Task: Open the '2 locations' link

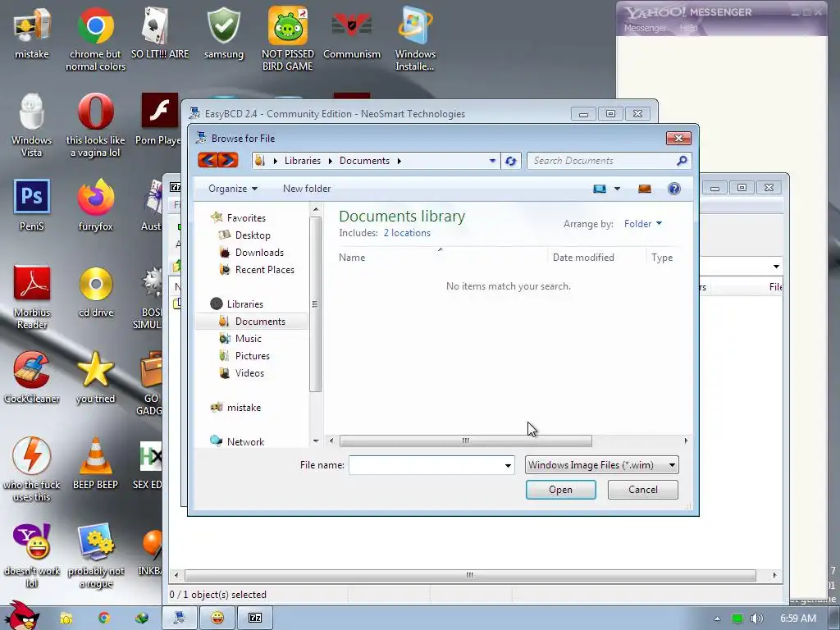Action: (x=407, y=233)
